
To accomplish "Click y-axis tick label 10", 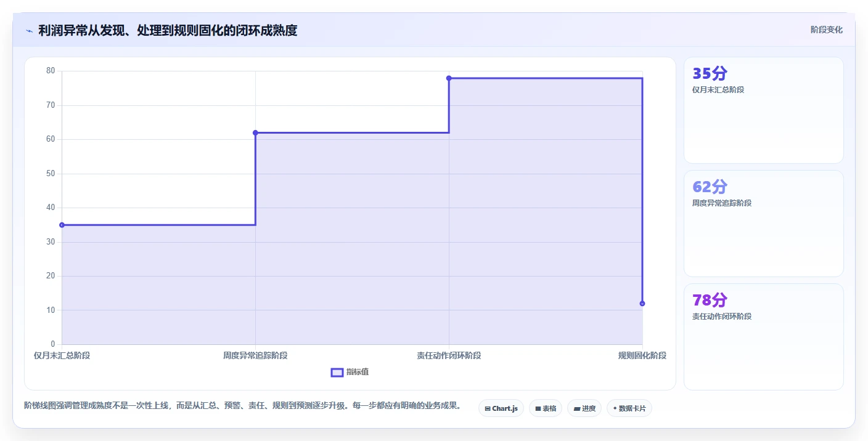I will point(51,310).
